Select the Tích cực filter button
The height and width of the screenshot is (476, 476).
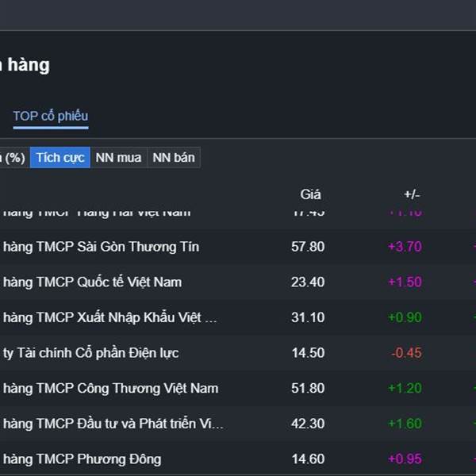tap(60, 158)
